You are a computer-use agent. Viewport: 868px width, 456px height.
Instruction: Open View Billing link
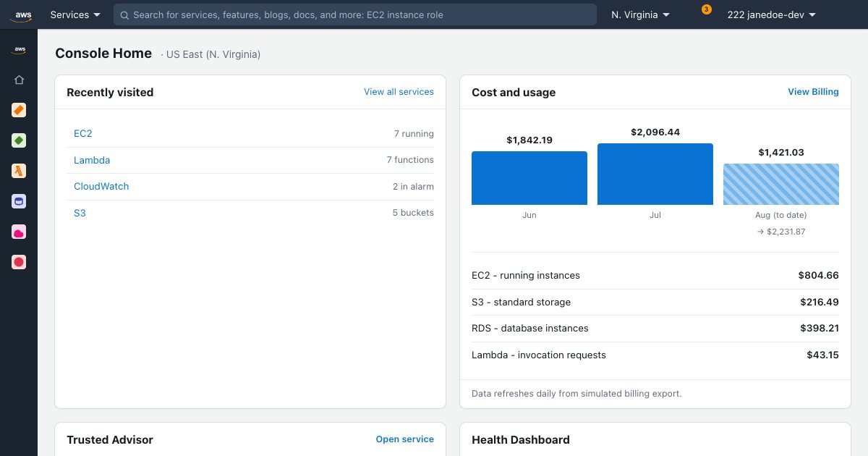[x=813, y=92]
